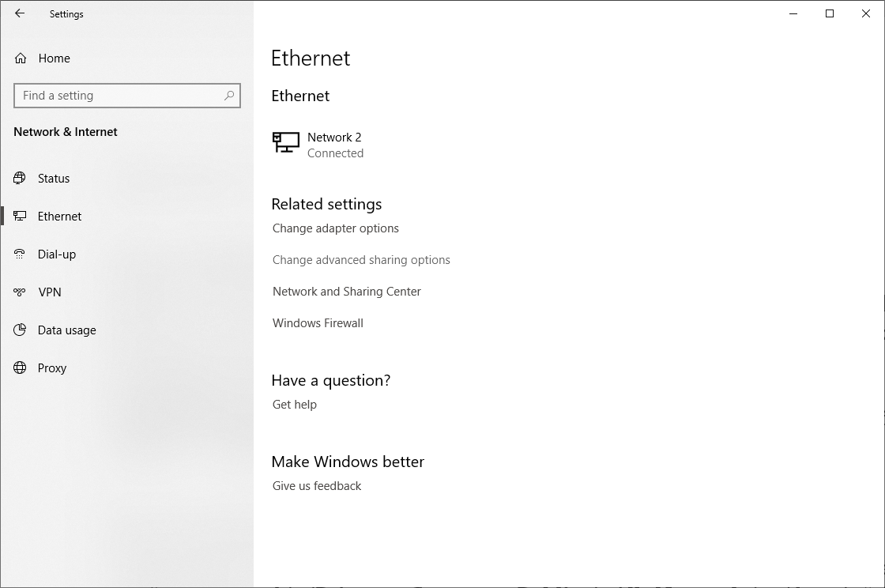
Task: Open Network and Sharing Center
Action: pos(347,291)
